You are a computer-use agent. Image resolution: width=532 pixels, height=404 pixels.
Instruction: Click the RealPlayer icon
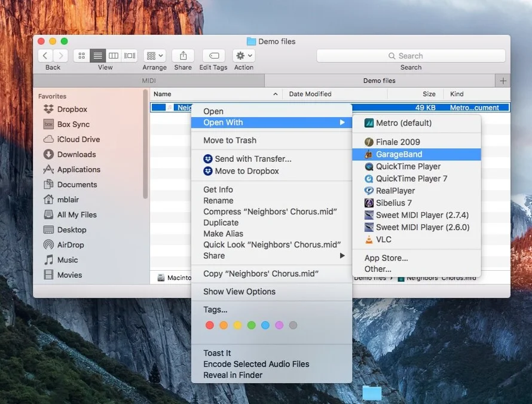pyautogui.click(x=369, y=191)
